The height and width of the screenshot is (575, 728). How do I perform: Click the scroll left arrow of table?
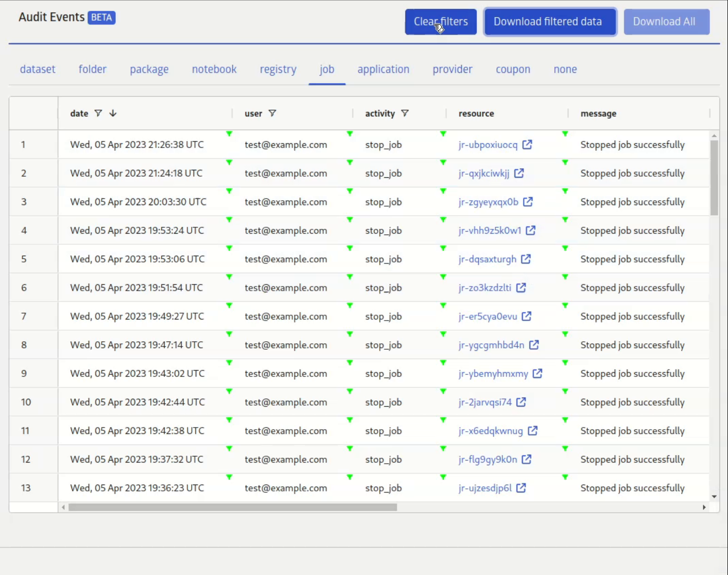pos(63,507)
